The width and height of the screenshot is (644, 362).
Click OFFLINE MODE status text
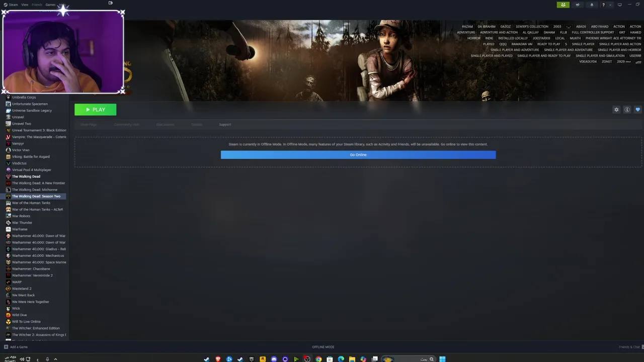coord(323,347)
